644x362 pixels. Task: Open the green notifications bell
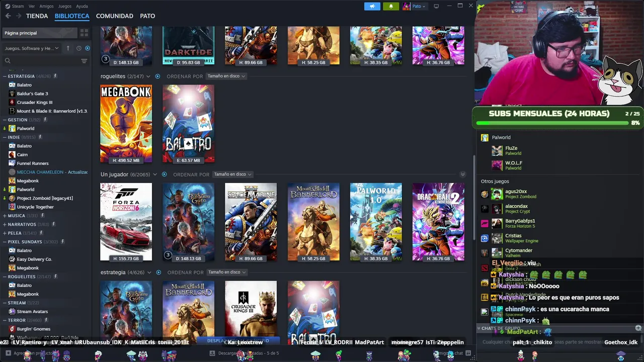[391, 6]
